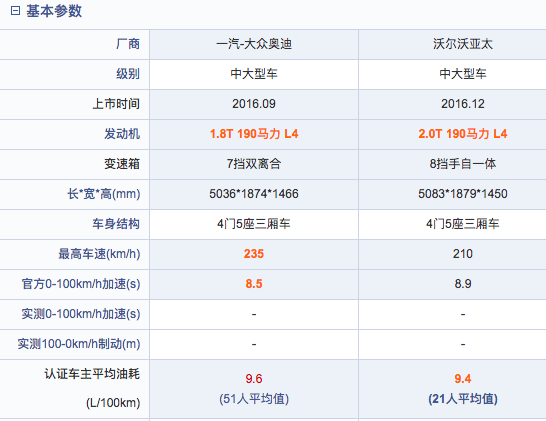This screenshot has height=421, width=546.
Task: Open the 最高车速(km/h) parameter link
Action: (99, 254)
